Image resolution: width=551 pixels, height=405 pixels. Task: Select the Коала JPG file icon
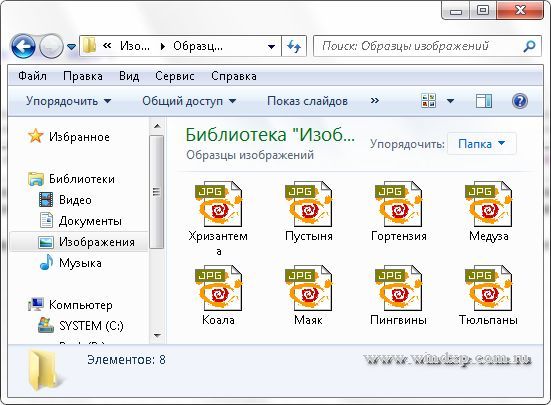(x=218, y=288)
